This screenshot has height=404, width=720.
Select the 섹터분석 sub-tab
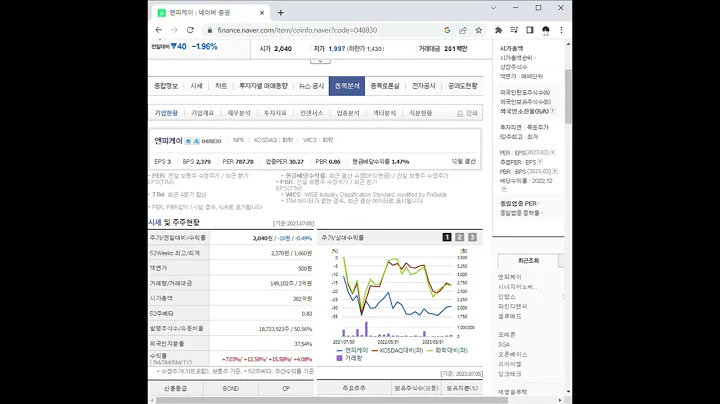click(x=384, y=113)
